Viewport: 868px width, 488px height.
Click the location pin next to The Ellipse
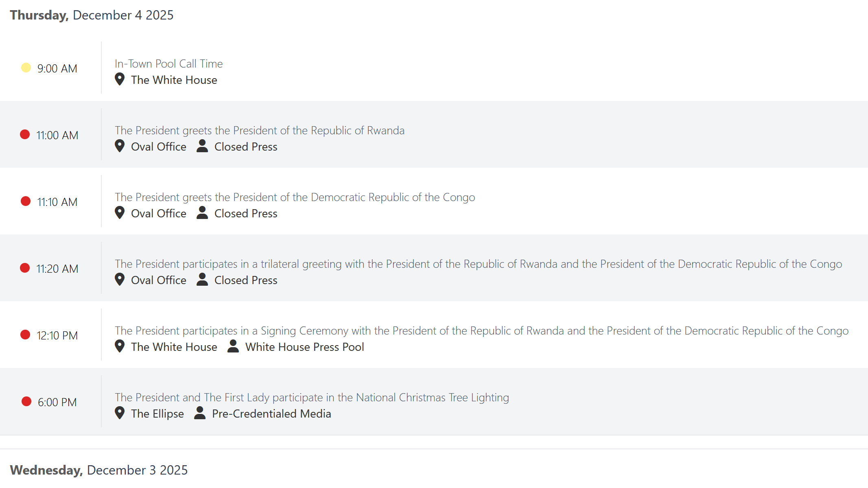click(120, 413)
